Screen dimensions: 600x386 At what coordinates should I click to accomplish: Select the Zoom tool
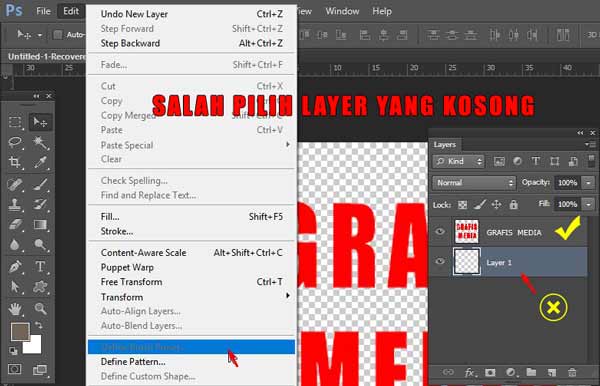(x=40, y=308)
